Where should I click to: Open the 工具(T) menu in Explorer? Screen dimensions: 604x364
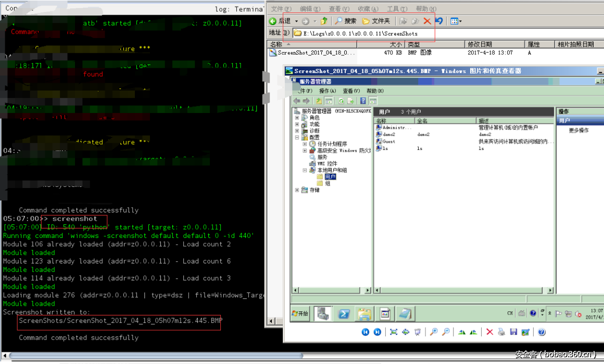tap(396, 9)
